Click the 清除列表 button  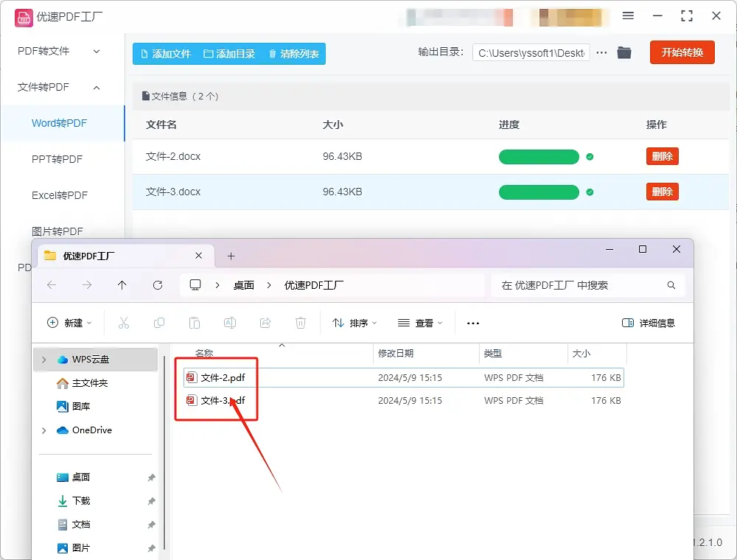tap(294, 54)
